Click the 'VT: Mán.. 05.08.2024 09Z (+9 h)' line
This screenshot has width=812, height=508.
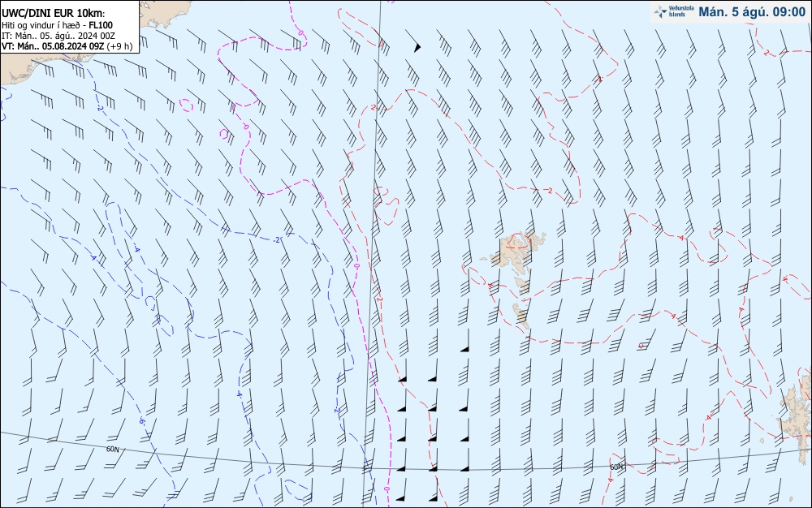(x=67, y=46)
